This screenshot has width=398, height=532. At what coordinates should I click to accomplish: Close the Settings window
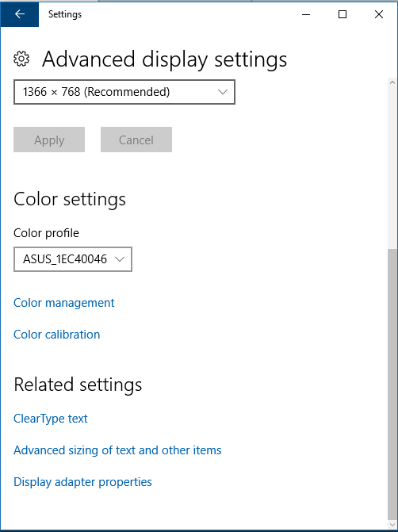pyautogui.click(x=379, y=14)
